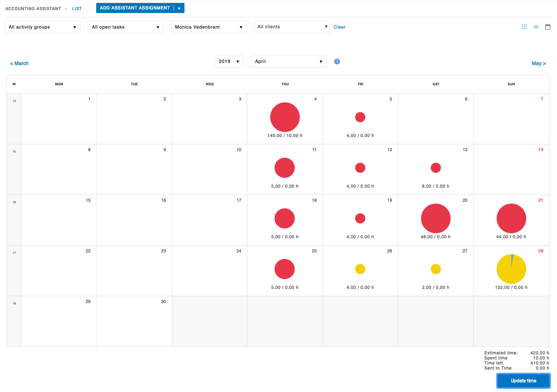Click the small yellow dot on April 26
This screenshot has width=557, height=392.
click(360, 269)
